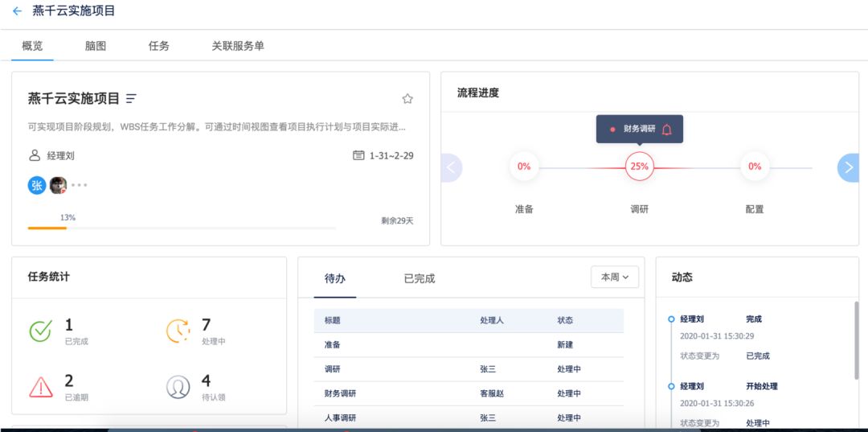Switch to the 已完成 task list tab
The image size is (868, 432).
click(419, 278)
